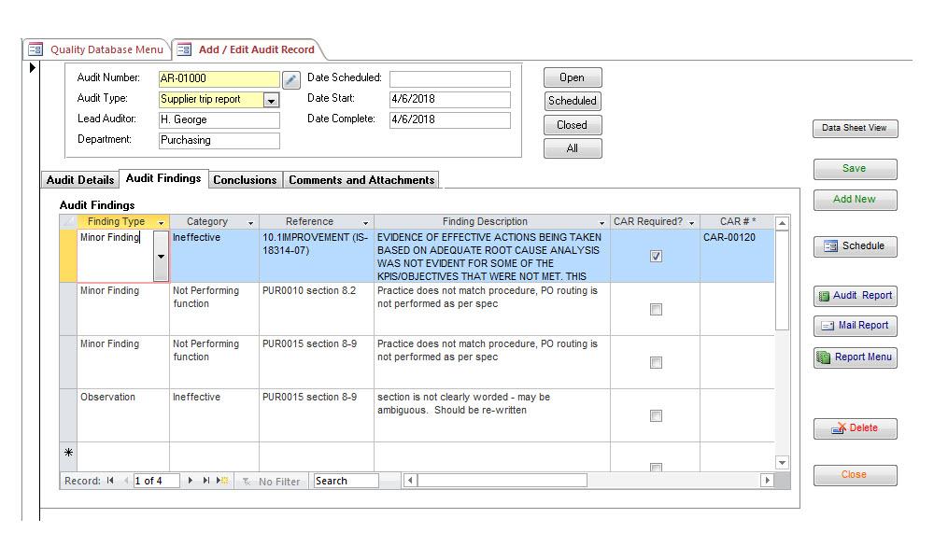Open Minor Finding cell dropdown in first row
This screenshot has width=934, height=560.
pyautogui.click(x=161, y=256)
